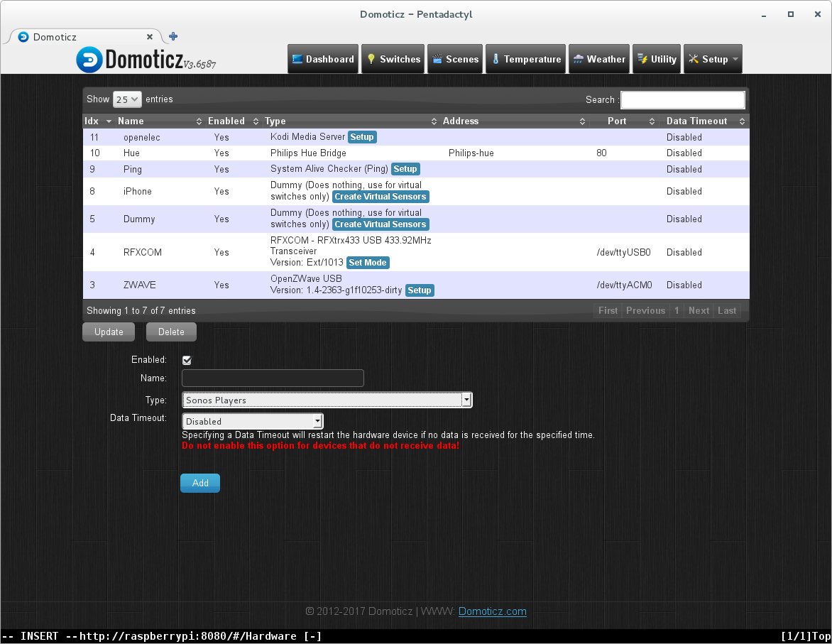
Task: Go to First page of entries
Action: pyautogui.click(x=608, y=310)
